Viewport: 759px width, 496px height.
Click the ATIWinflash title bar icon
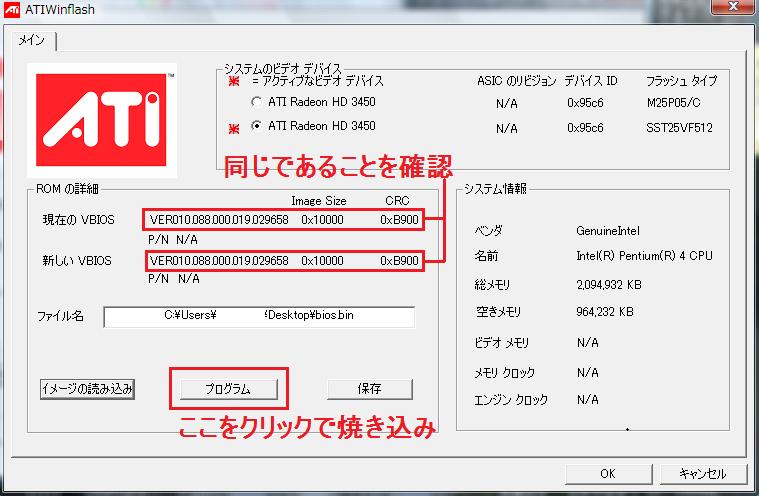pos(12,9)
